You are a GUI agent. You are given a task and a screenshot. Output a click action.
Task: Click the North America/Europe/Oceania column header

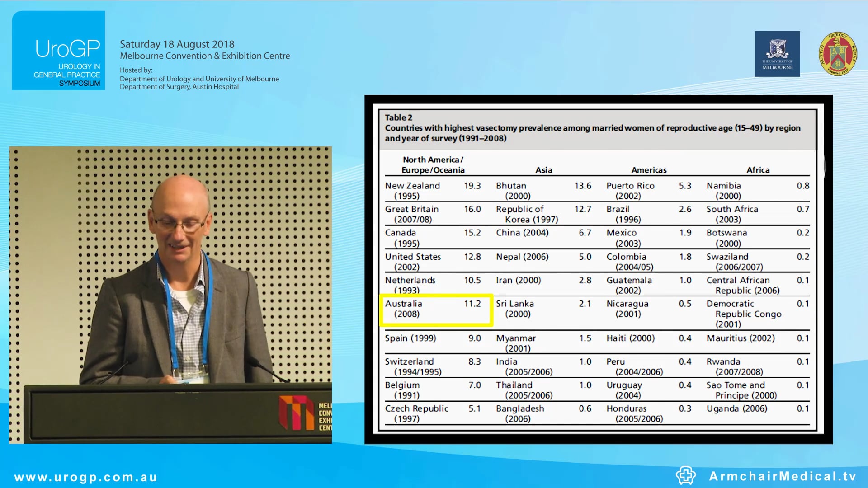click(x=433, y=165)
